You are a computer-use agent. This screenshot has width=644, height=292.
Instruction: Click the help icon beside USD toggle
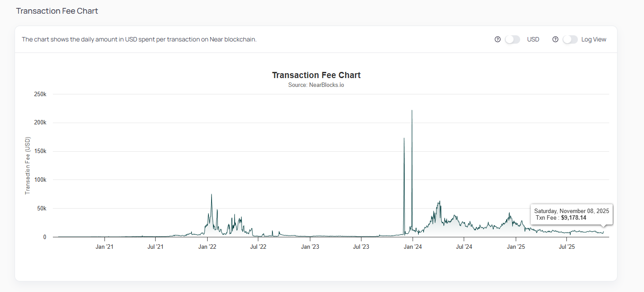[498, 39]
